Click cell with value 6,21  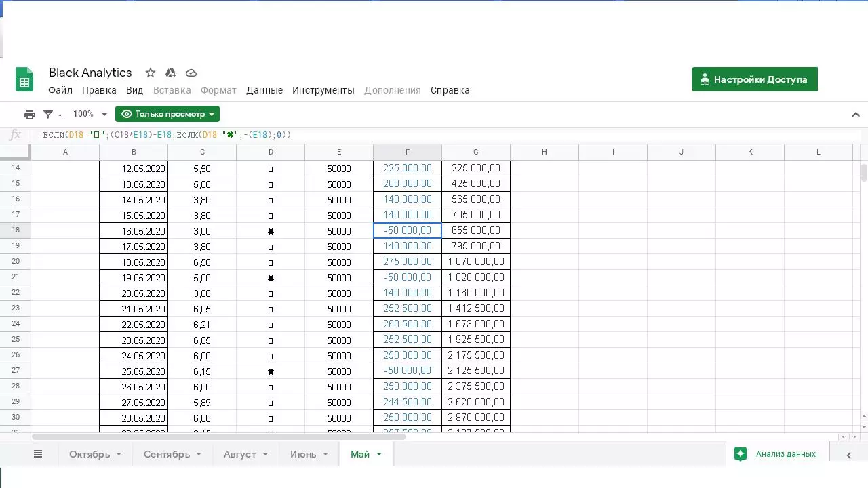(202, 325)
